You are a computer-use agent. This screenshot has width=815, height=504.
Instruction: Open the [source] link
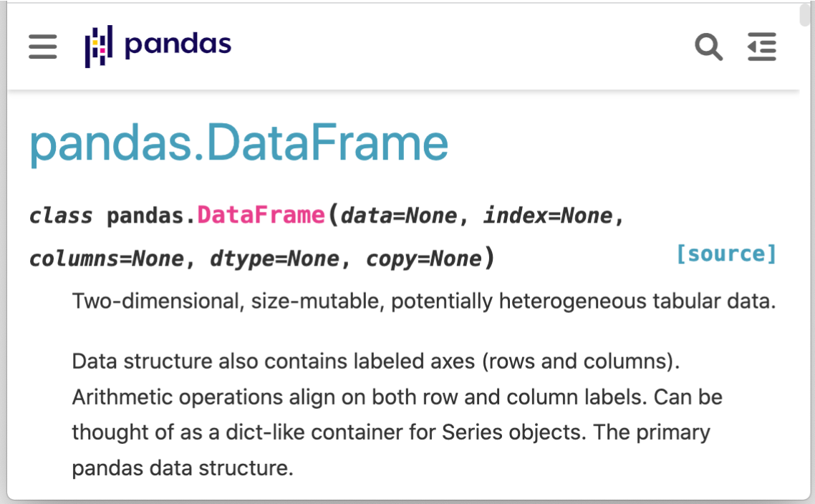[726, 254]
